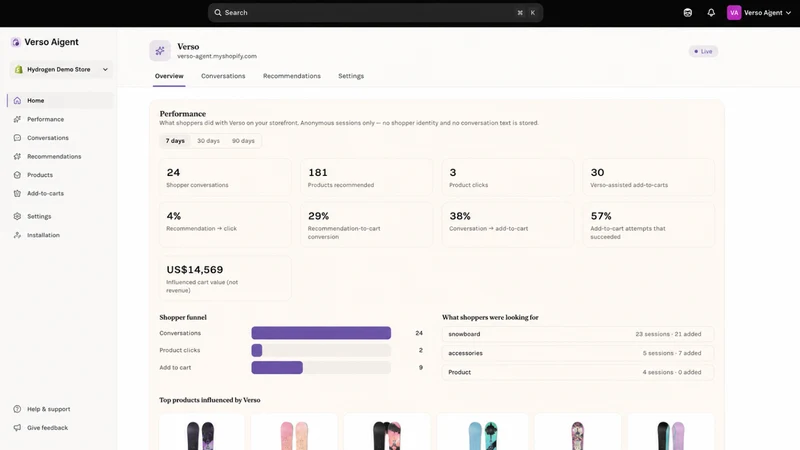The width and height of the screenshot is (800, 450).
Task: Click the search input field
Action: tap(376, 13)
